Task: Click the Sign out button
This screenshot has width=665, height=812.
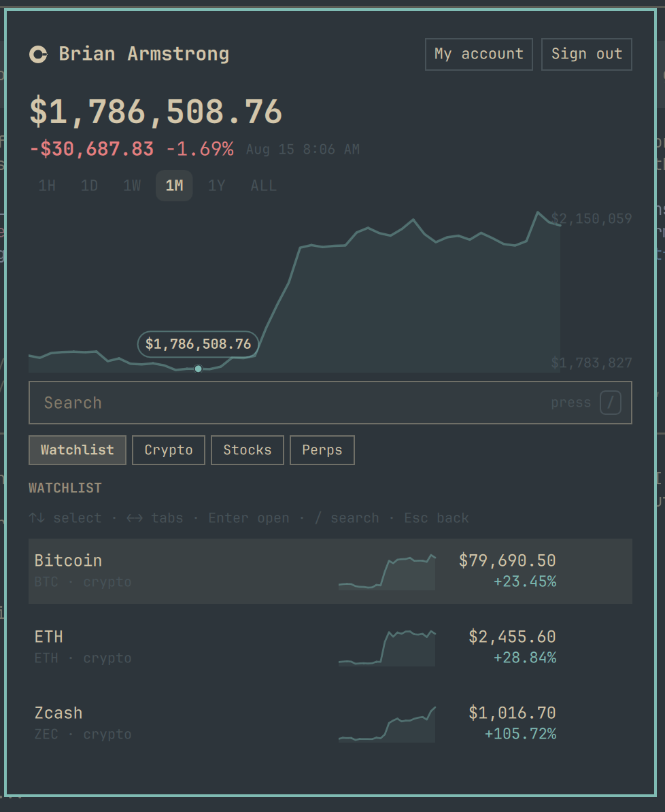Action: tap(586, 54)
